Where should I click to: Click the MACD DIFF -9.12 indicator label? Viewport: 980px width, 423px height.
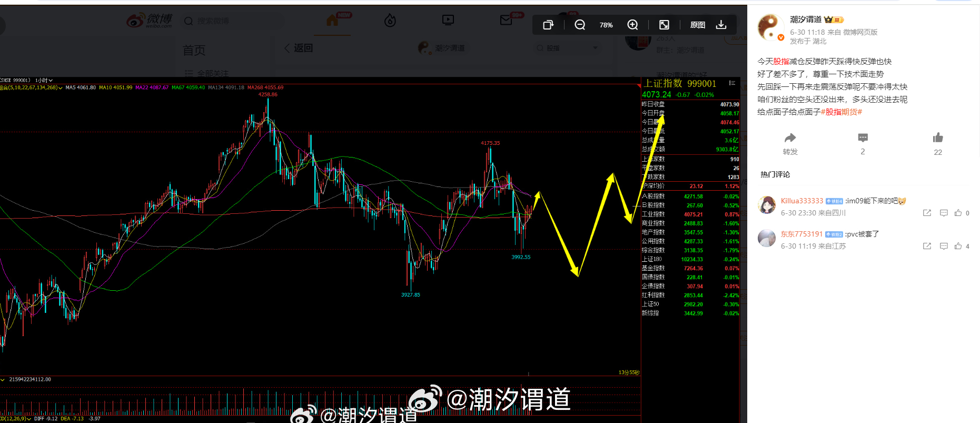[46, 419]
